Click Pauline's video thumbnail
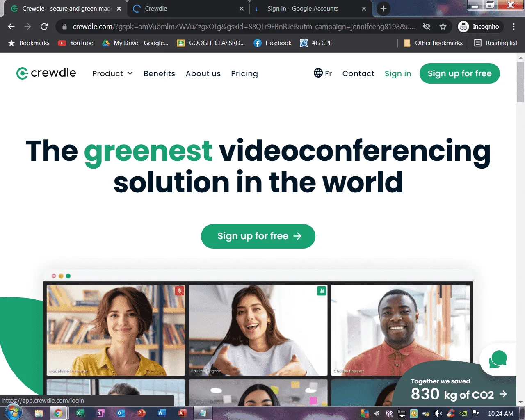Image resolution: width=525 pixels, height=420 pixels. tap(258, 330)
